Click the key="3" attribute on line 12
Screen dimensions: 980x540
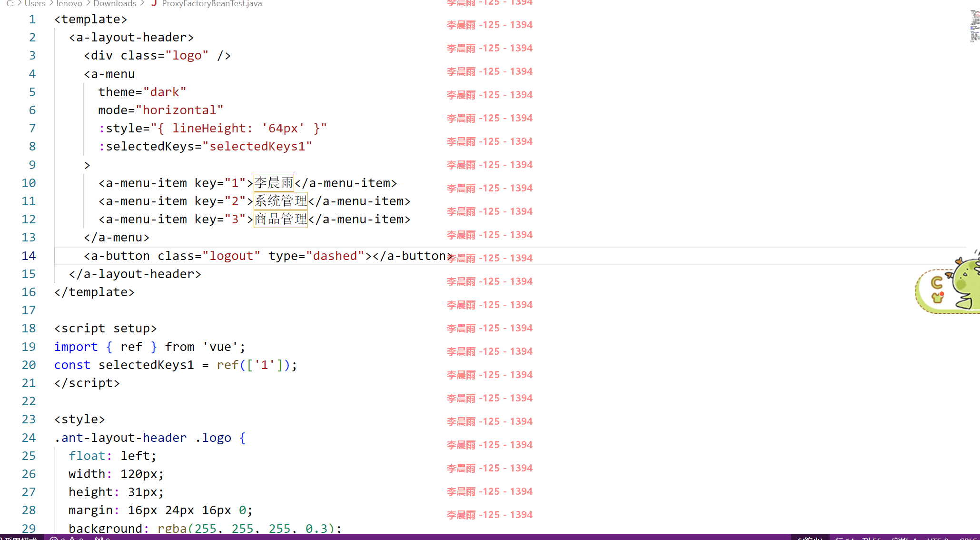click(220, 220)
